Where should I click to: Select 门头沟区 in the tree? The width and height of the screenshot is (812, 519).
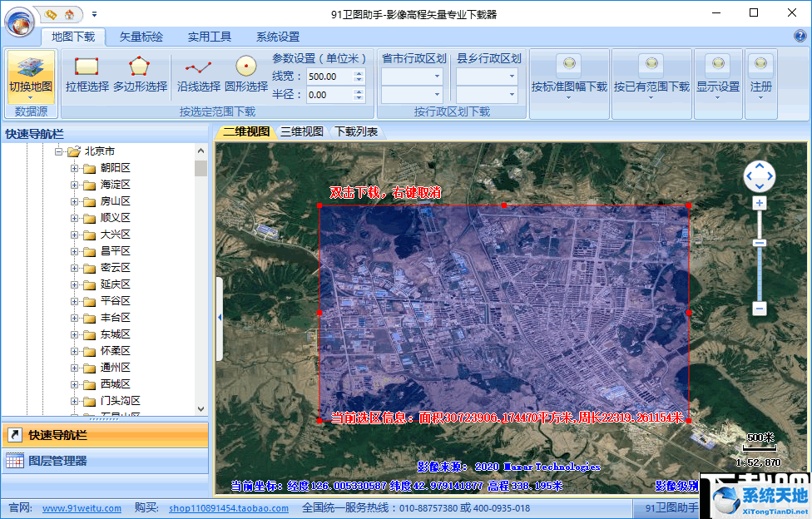[x=120, y=400]
